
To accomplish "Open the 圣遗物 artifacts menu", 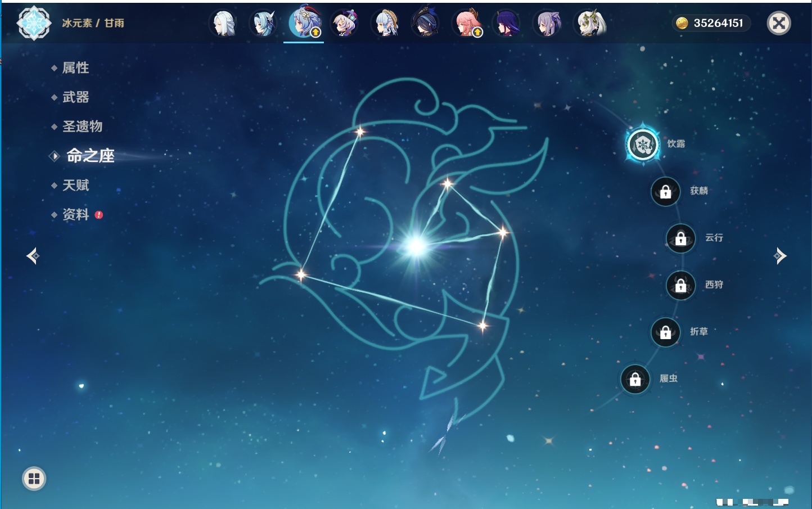I will point(82,127).
